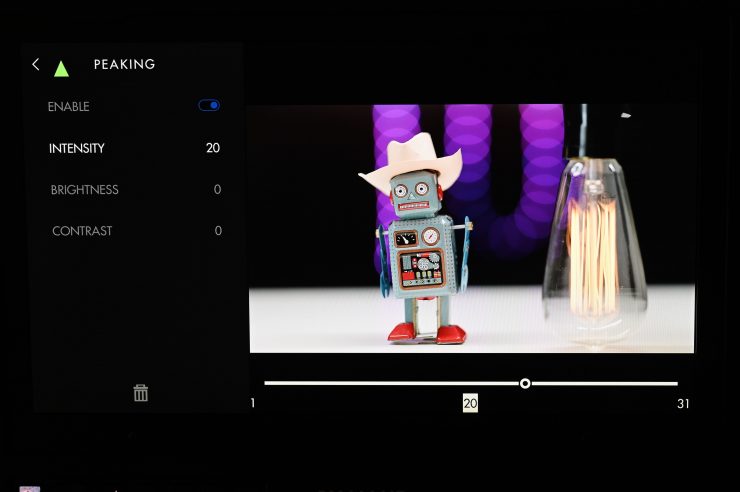Go back using the left chevron arrow
The image size is (740, 492).
pos(36,65)
